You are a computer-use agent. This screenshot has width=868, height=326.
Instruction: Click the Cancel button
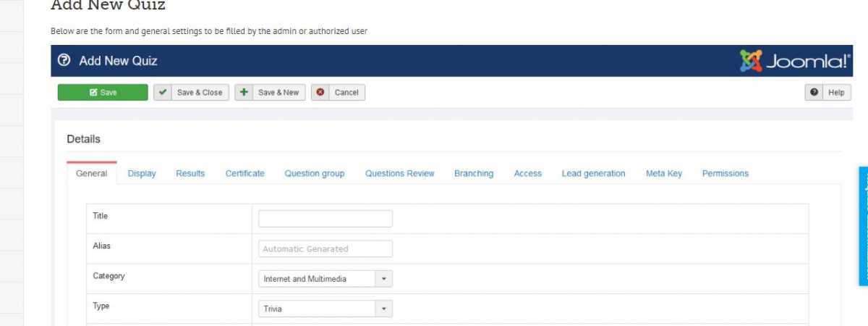(338, 93)
